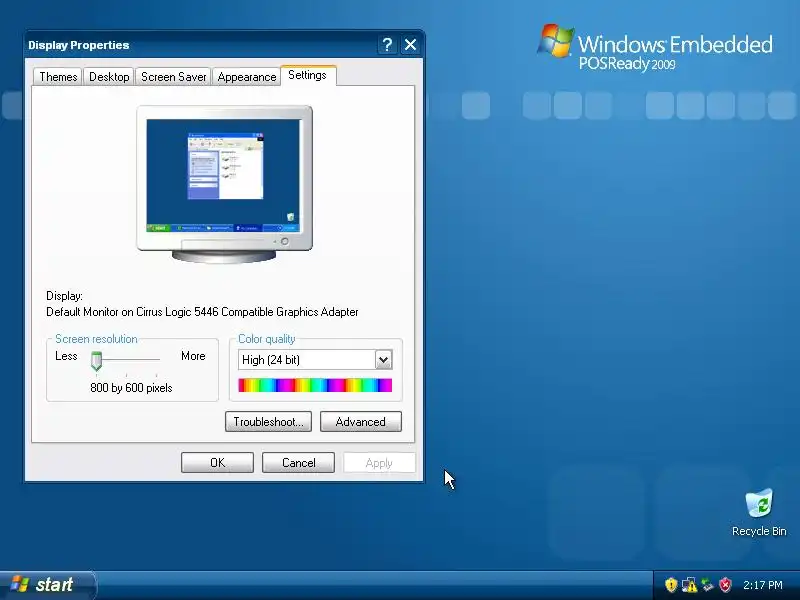This screenshot has height=600, width=800.
Task: Switch to the Screen Saver tab
Action: 173,77
